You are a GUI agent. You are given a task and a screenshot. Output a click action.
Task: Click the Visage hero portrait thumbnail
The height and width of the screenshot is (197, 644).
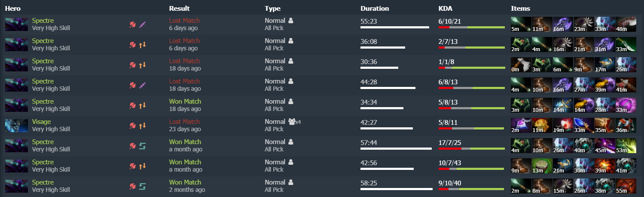point(16,125)
